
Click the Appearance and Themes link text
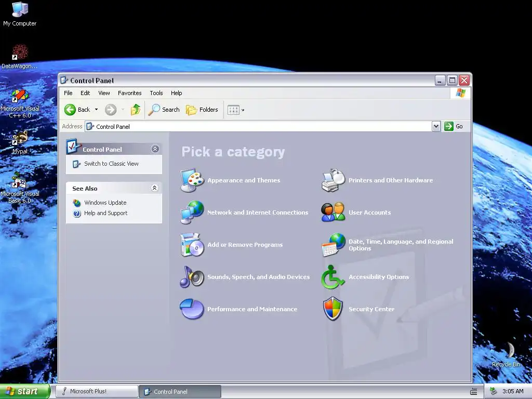pos(244,180)
